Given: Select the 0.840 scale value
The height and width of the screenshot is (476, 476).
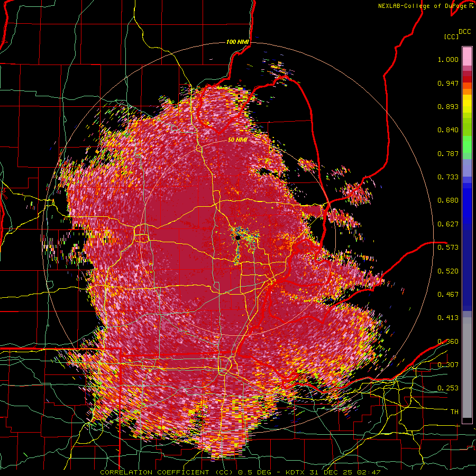Looking at the screenshot, I should point(448,130).
